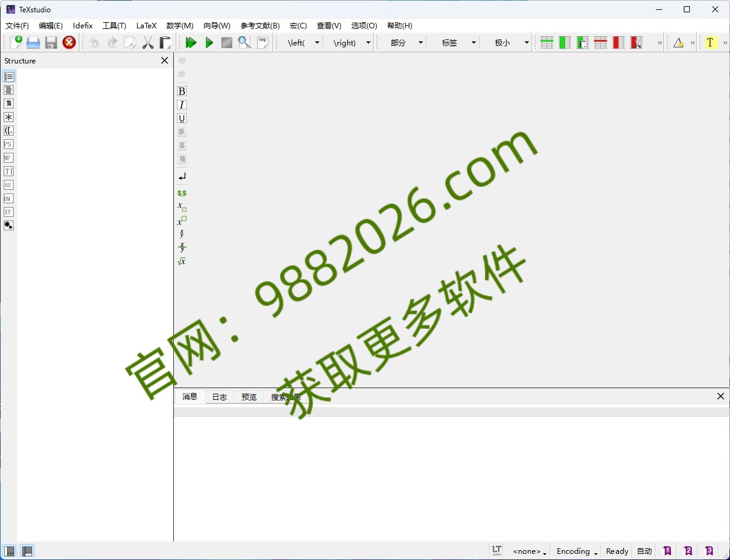Click the Bold B icon
730x560 pixels.
click(x=182, y=91)
